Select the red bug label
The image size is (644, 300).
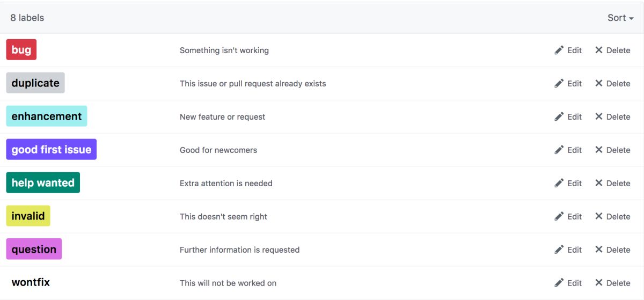[x=21, y=50]
